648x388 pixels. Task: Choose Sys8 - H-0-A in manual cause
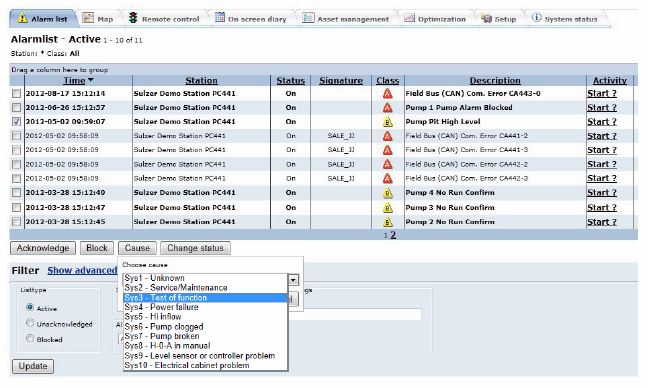[205, 345]
